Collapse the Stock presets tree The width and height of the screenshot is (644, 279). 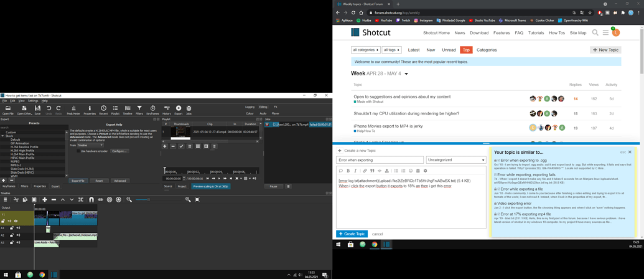pos(2,136)
